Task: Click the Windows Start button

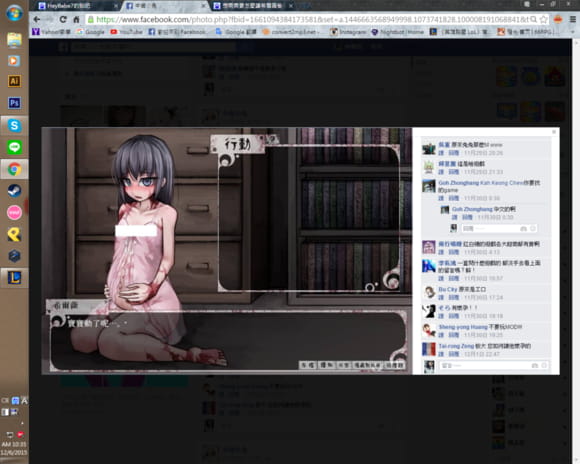Action: click(x=14, y=14)
